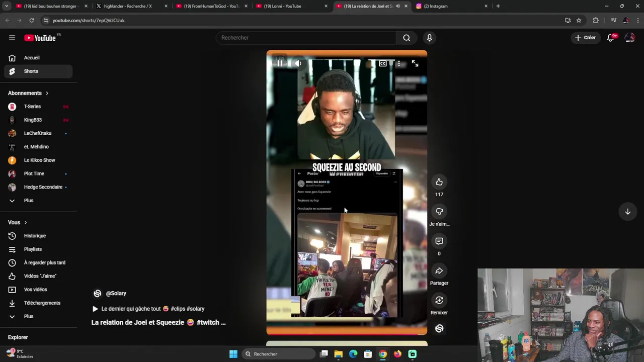The image size is (644, 362).
Task: Open linked video Le dernier qui gâche tout
Action: pos(148,309)
